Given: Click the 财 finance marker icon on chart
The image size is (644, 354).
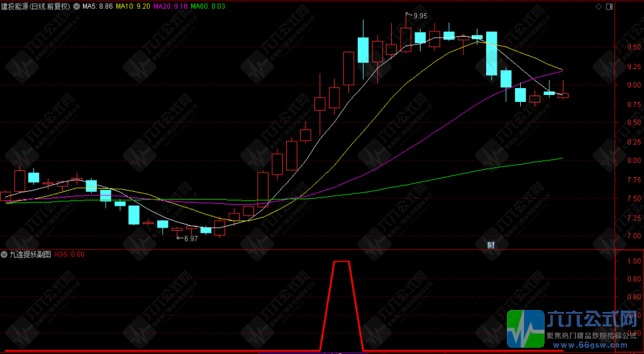Looking at the screenshot, I should coord(491,245).
